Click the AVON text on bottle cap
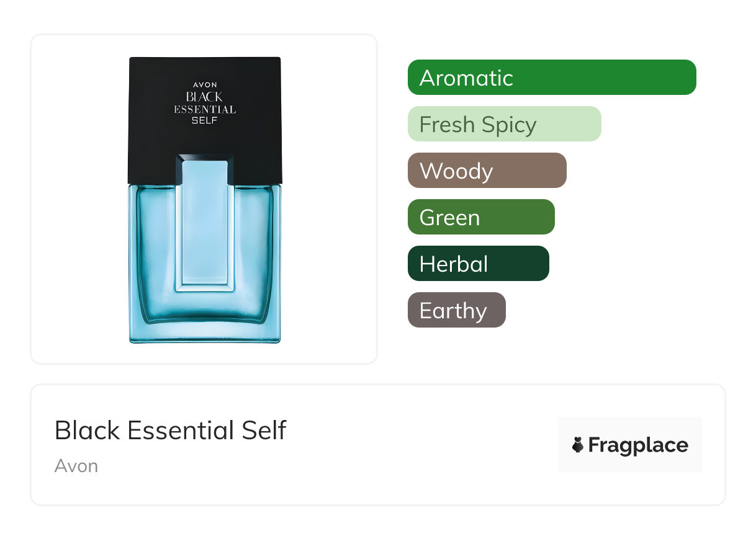 (205, 85)
